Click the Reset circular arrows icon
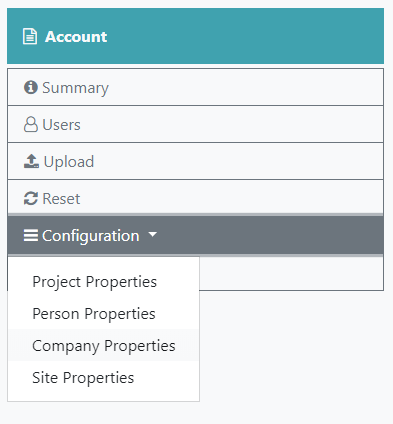Viewport: 393px width, 424px height. pos(31,198)
